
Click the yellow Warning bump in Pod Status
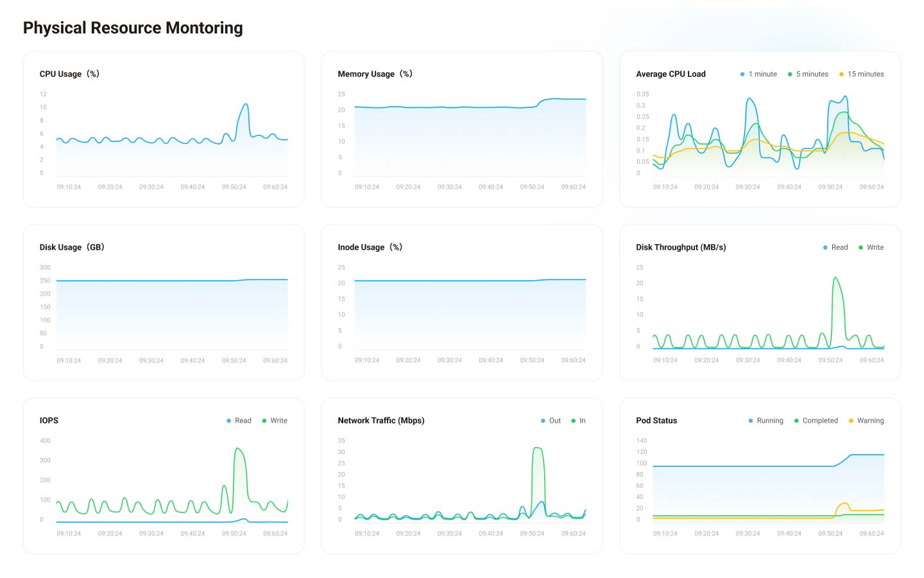coord(844,504)
